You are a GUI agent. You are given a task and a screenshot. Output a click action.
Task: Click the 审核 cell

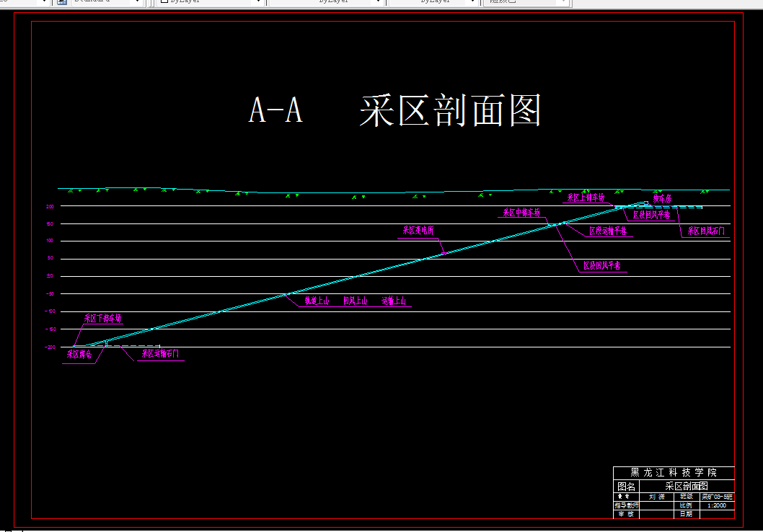pos(626,514)
